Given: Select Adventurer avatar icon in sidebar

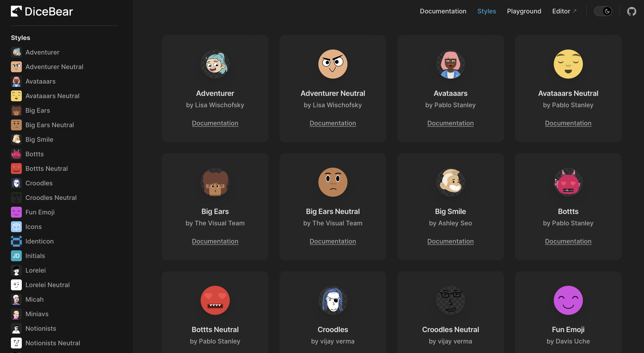Looking at the screenshot, I should click(16, 52).
